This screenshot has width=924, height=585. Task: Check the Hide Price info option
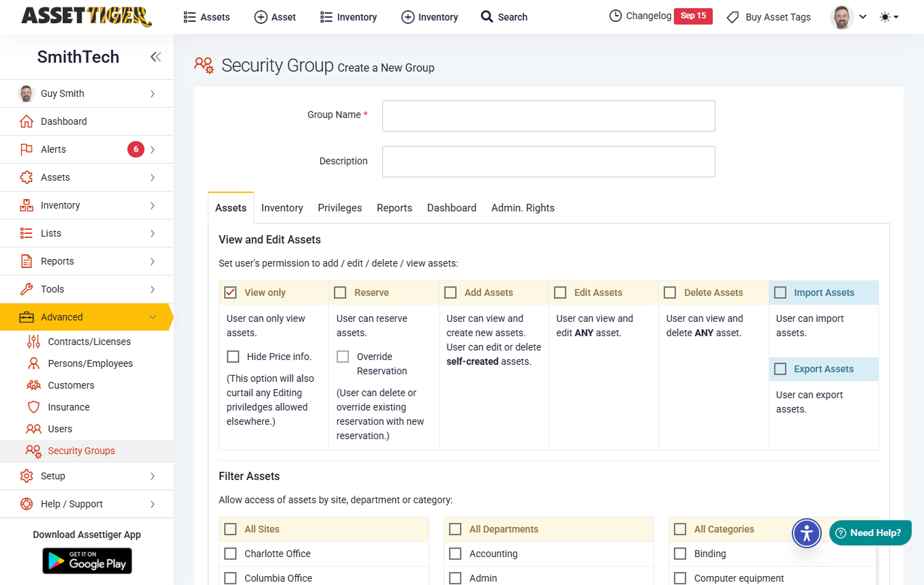[x=233, y=357]
